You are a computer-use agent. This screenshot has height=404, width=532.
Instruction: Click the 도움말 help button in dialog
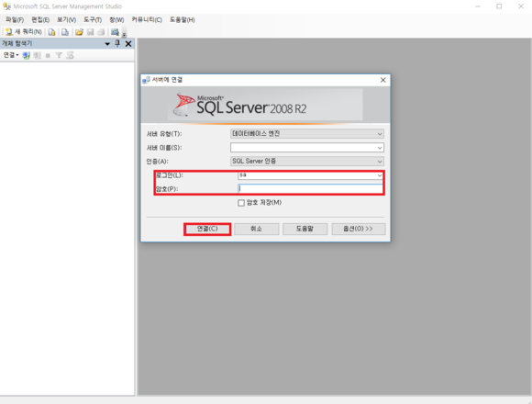pos(305,229)
